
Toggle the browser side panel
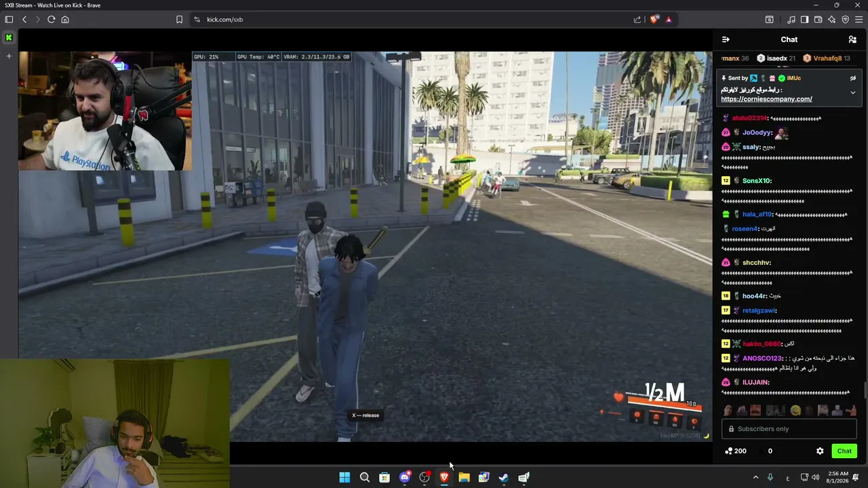tap(804, 20)
